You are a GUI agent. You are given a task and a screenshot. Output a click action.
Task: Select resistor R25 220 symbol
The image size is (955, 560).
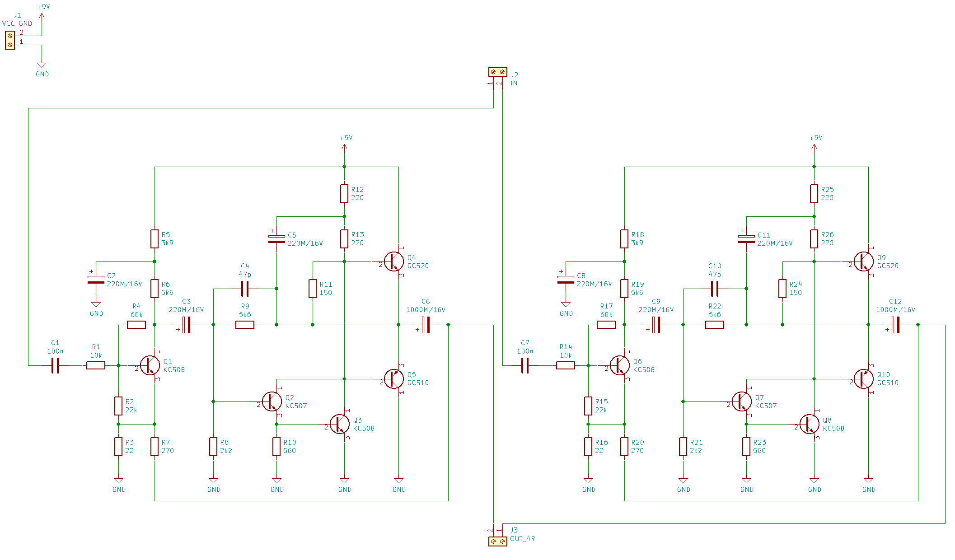(814, 194)
